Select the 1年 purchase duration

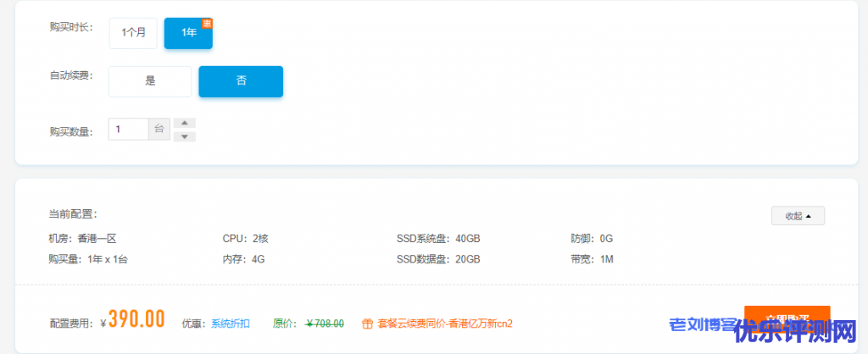point(187,33)
